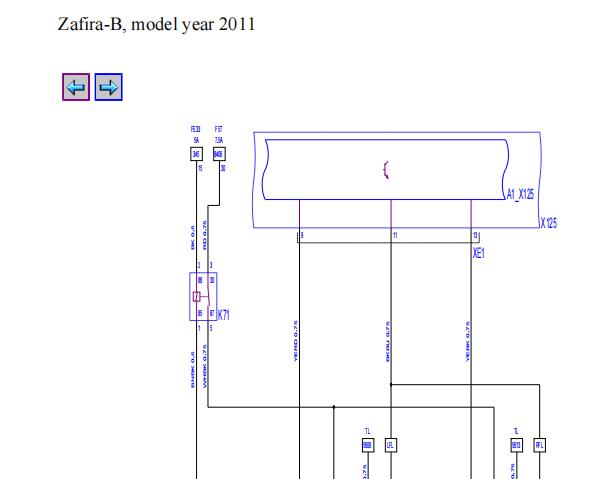The height and width of the screenshot is (479, 606).
Task: Click the "Zafira-B, model year 2011" heading
Action: tap(156, 24)
